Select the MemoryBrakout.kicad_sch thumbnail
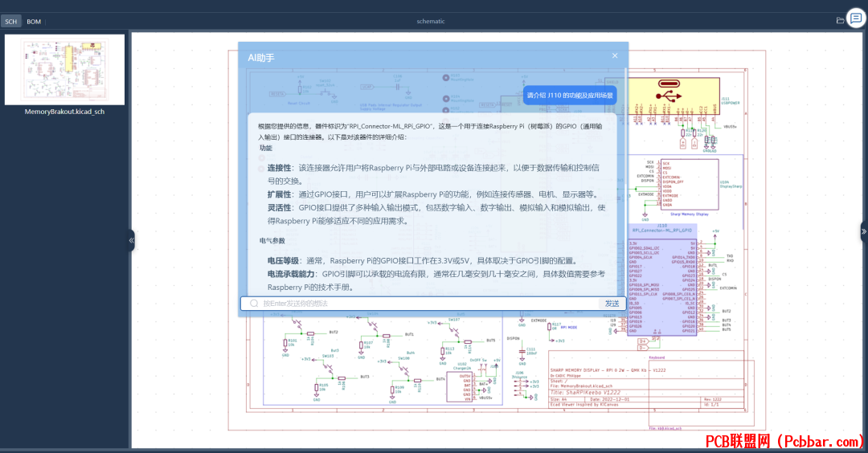Screen dimensions: 868x453 coord(65,70)
